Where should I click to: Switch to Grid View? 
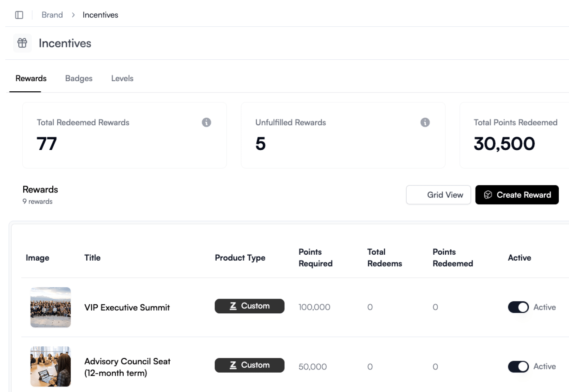click(x=438, y=195)
